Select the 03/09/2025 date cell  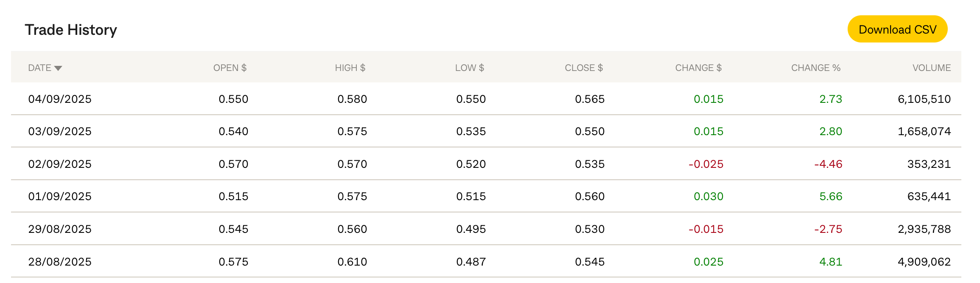[x=60, y=131]
